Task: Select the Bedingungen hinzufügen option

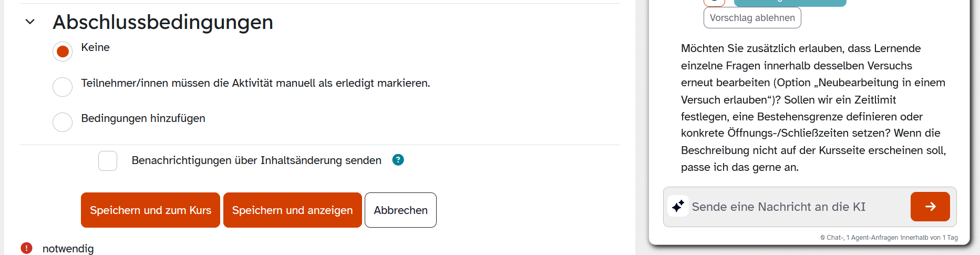Action: coord(63,122)
